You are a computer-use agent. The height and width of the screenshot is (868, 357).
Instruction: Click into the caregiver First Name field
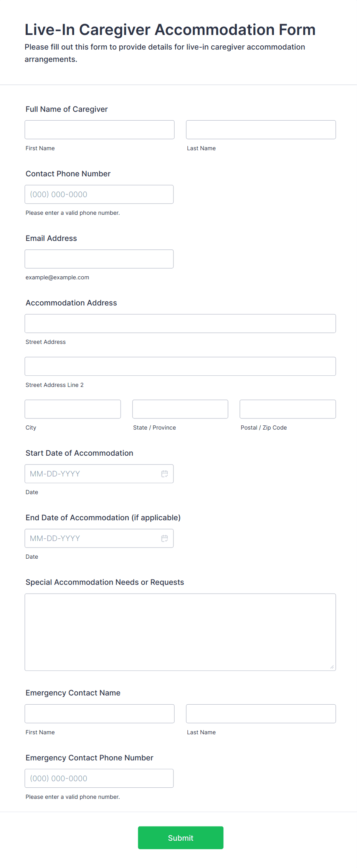(x=99, y=129)
